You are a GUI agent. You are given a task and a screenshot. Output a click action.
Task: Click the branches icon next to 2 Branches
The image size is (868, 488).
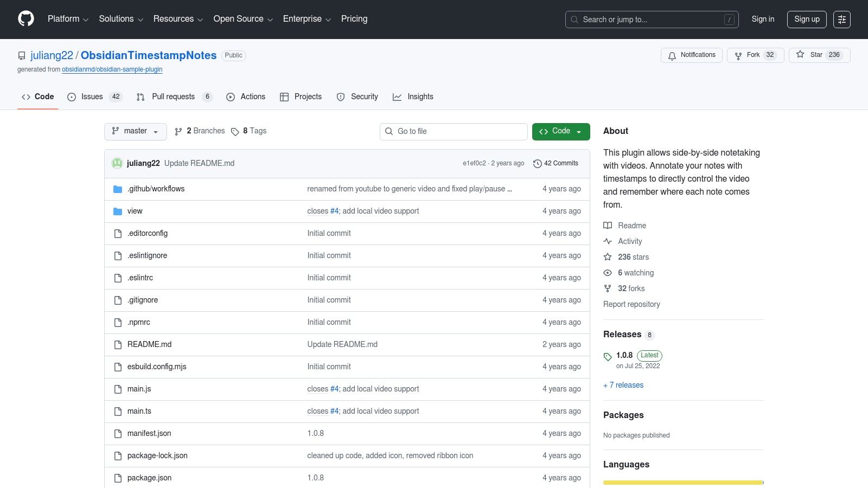(178, 131)
